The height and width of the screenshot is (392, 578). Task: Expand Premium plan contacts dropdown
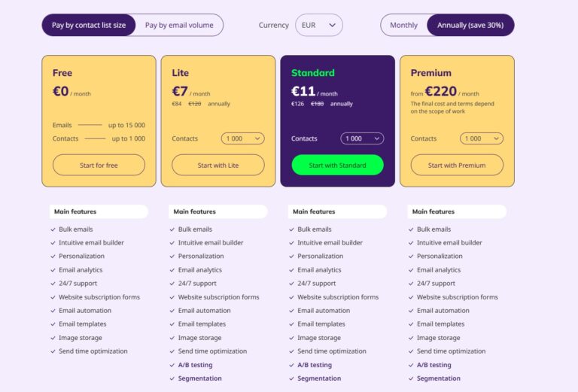click(482, 138)
